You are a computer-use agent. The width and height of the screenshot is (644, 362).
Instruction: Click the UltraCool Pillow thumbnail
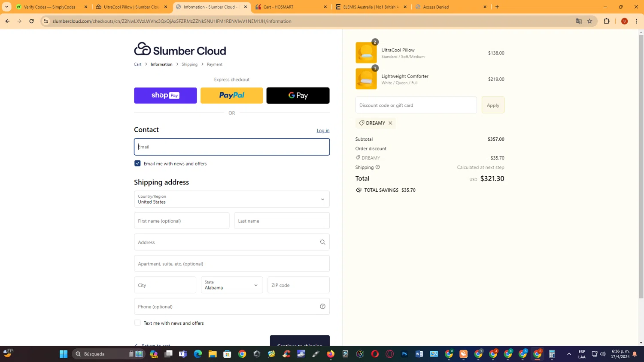pyautogui.click(x=366, y=53)
